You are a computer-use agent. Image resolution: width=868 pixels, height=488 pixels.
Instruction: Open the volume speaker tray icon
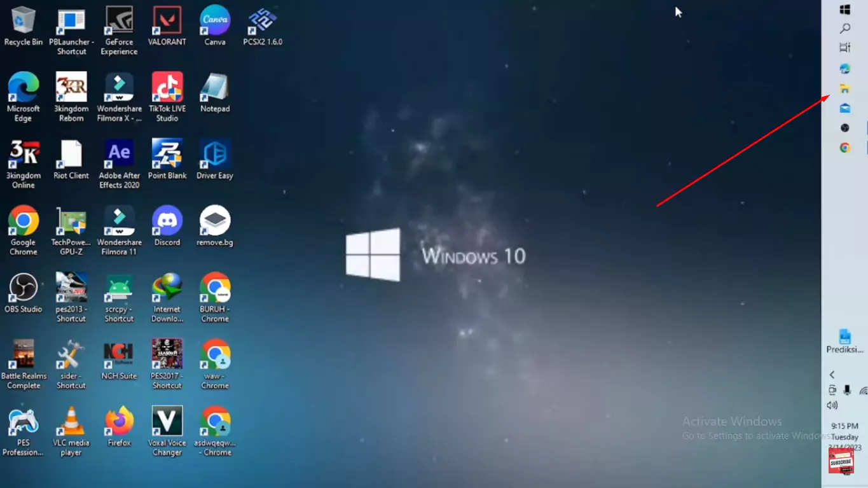coord(832,405)
